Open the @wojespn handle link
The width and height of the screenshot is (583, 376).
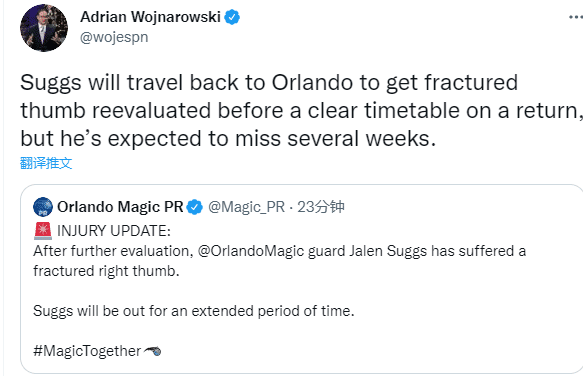coord(114,37)
